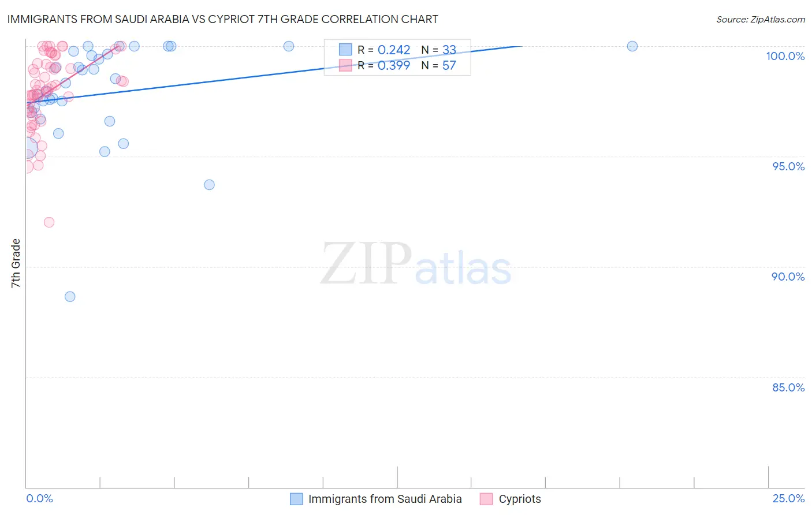Click the 25.0% x-axis label
The width and height of the screenshot is (812, 515).
point(789,498)
